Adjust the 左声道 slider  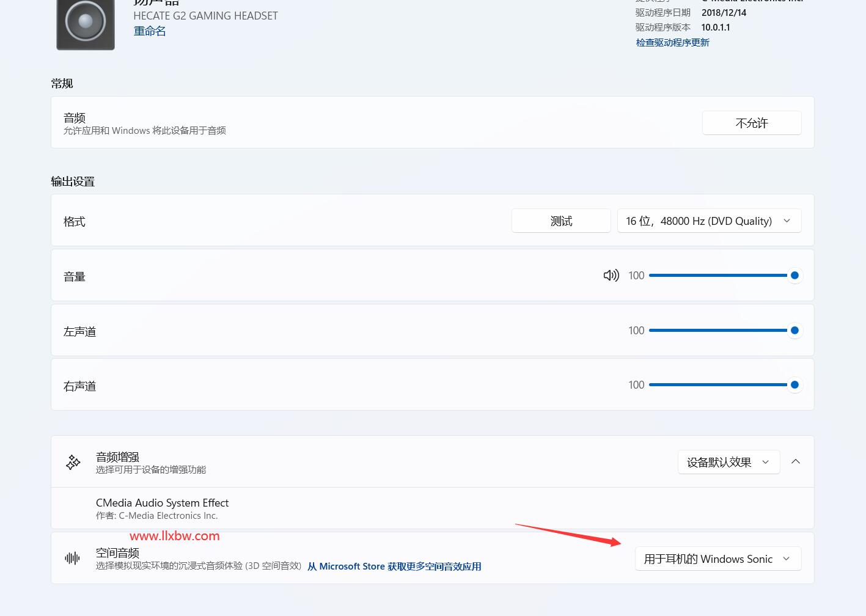point(718,331)
